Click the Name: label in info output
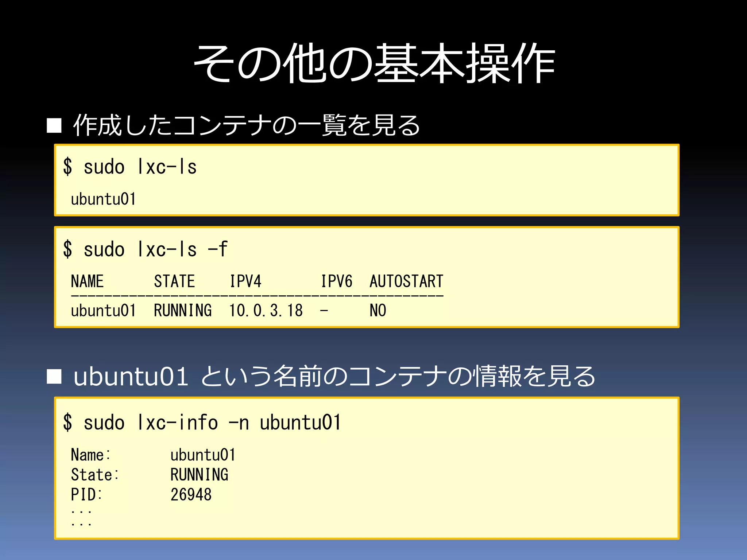 (x=90, y=455)
